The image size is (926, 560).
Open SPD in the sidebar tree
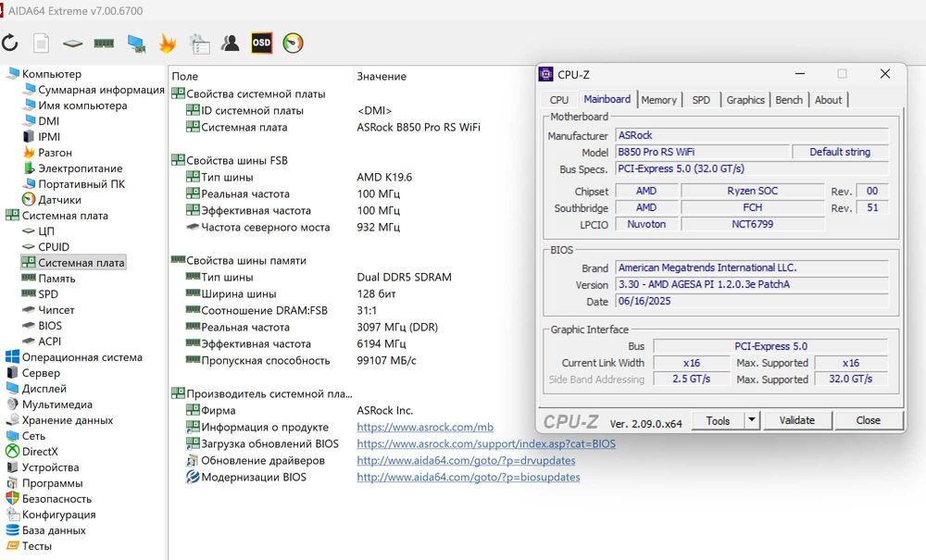(x=48, y=293)
